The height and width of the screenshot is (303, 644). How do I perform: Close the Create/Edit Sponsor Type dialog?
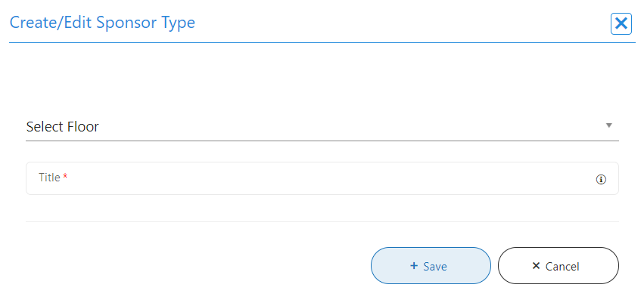click(621, 23)
